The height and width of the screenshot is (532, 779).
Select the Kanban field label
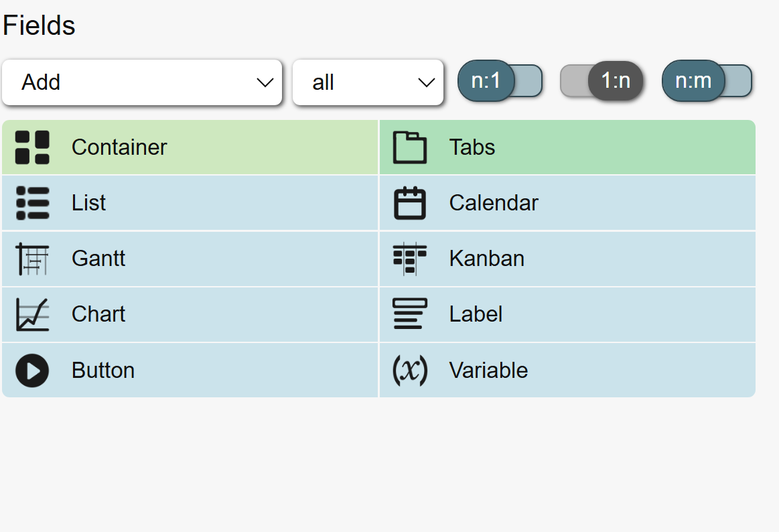486,259
